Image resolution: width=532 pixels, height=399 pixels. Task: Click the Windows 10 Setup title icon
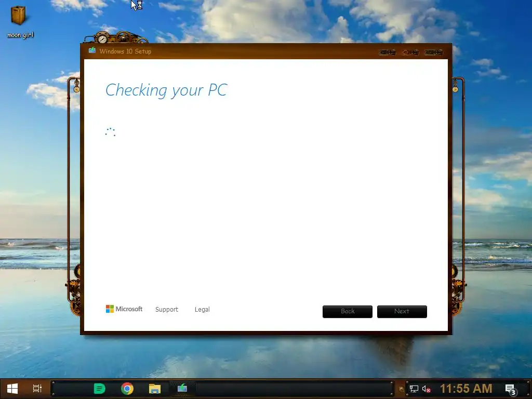coord(92,51)
